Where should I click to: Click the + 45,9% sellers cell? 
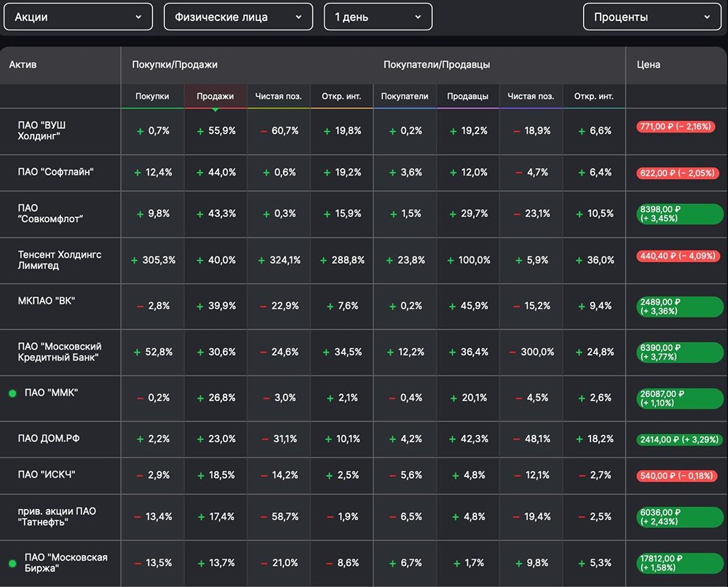(x=468, y=306)
